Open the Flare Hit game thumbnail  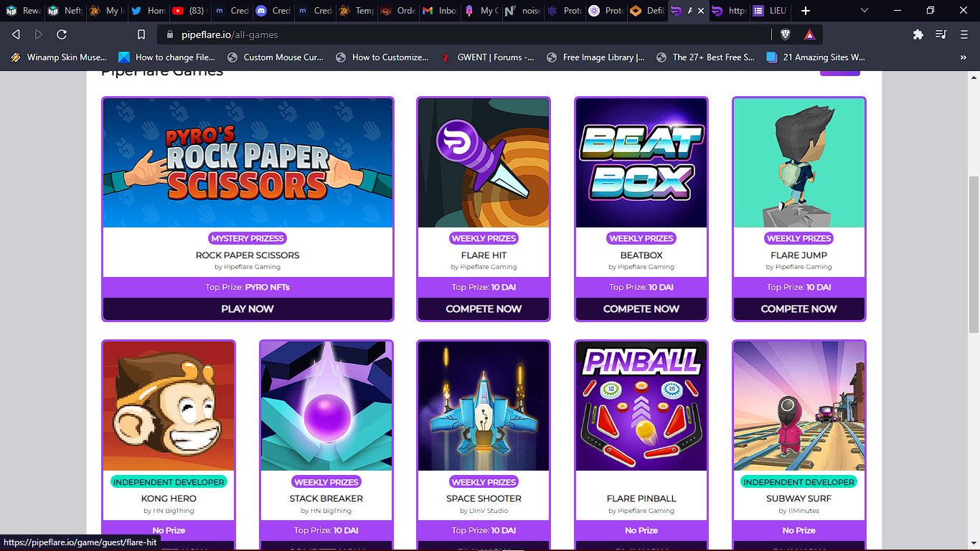(484, 163)
